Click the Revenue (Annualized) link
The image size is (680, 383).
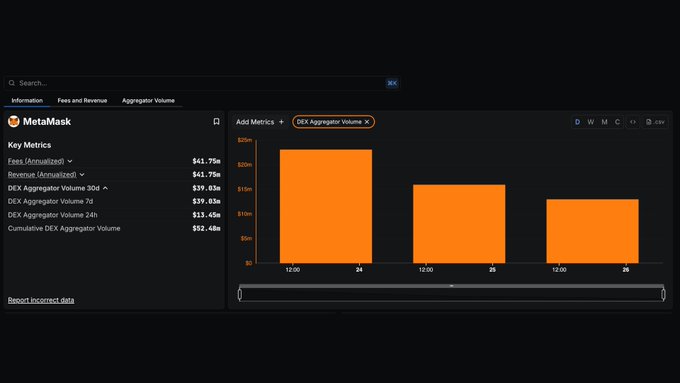tap(42, 174)
